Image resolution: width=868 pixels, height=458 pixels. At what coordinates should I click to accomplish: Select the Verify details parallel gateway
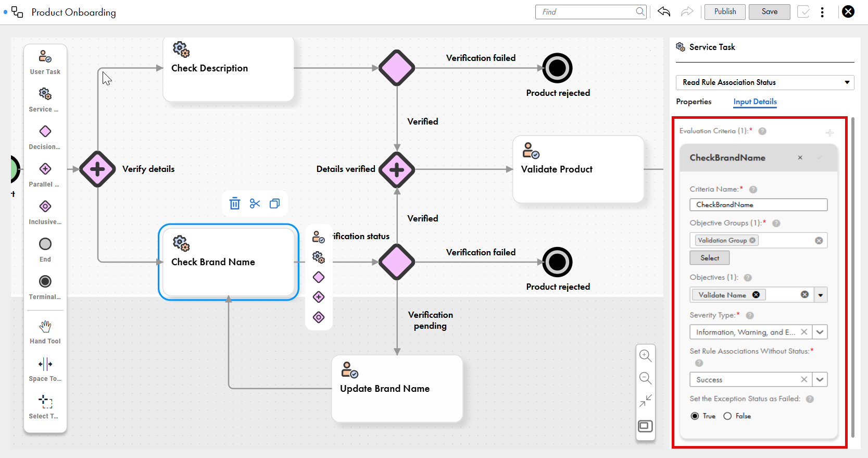tap(97, 169)
